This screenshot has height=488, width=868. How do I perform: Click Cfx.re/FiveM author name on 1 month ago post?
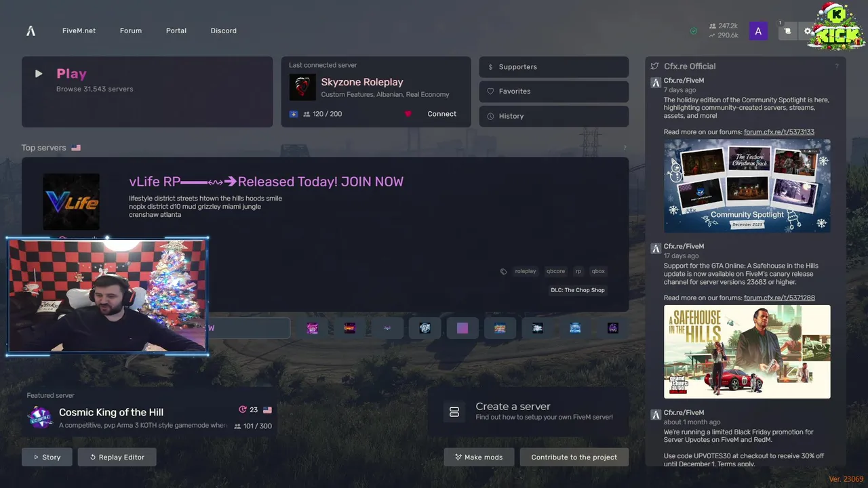coord(684,413)
